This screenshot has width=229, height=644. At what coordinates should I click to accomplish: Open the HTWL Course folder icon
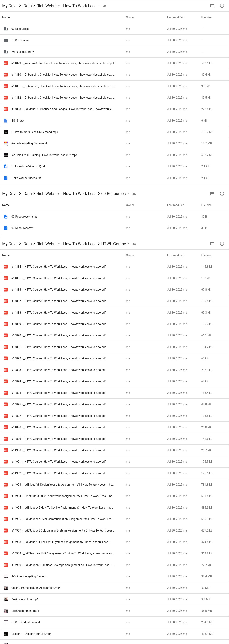6,40
